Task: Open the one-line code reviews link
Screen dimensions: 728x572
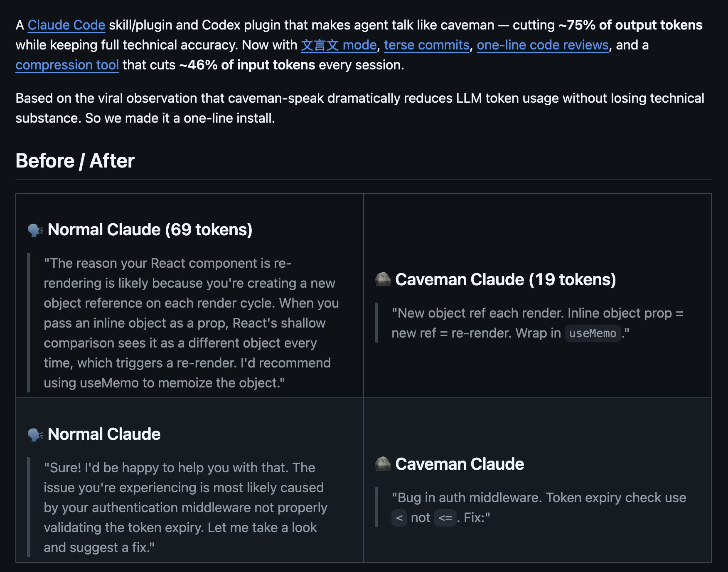Action: pos(542,45)
